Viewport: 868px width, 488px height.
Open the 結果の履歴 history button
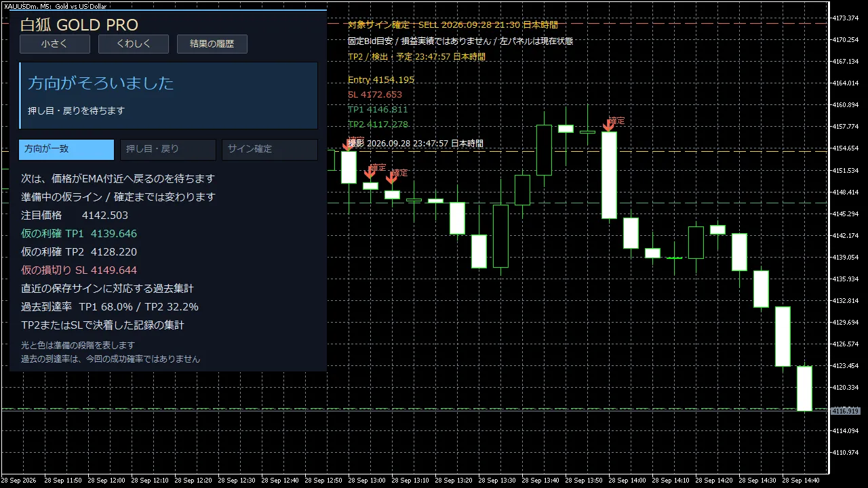[212, 44]
